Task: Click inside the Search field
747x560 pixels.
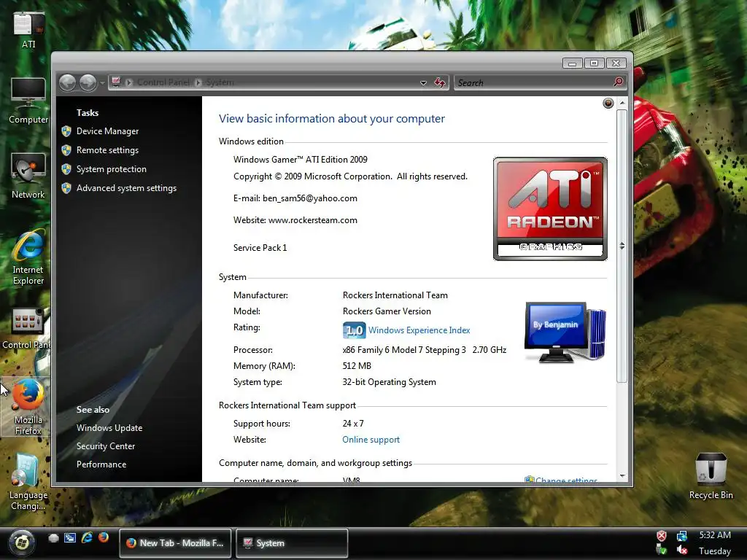Action: 533,82
